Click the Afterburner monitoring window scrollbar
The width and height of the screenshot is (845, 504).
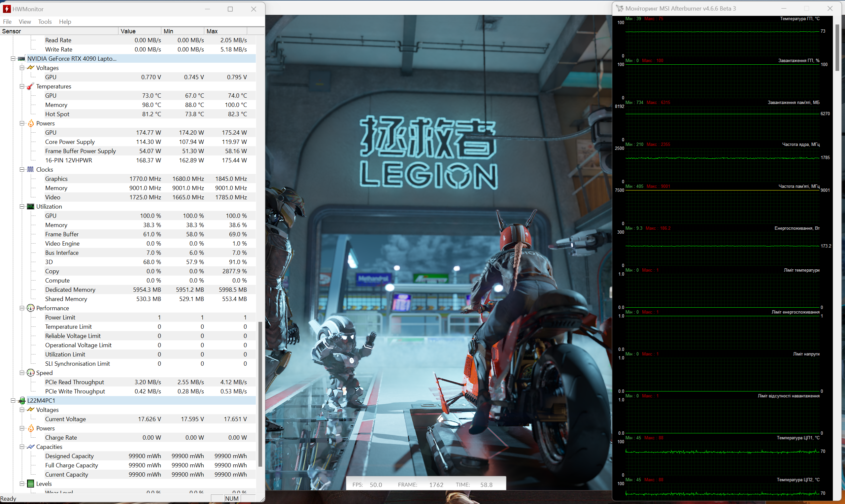pyautogui.click(x=837, y=48)
